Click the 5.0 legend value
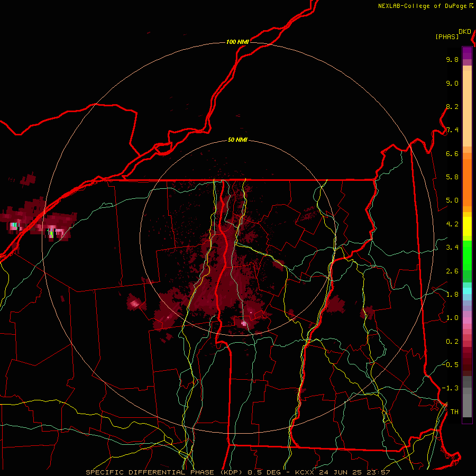 coord(452,200)
